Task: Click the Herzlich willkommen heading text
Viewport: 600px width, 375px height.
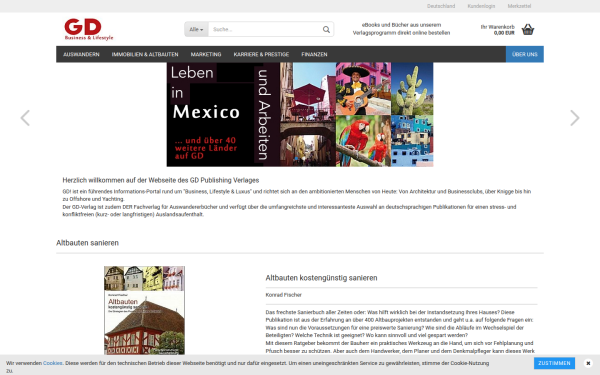Action: [161, 180]
